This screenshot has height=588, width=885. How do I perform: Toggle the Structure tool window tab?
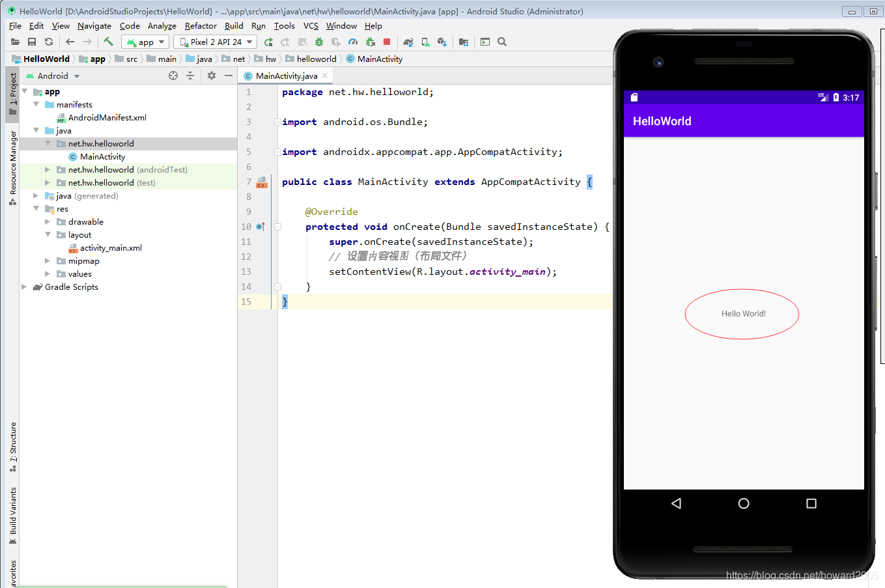click(12, 447)
